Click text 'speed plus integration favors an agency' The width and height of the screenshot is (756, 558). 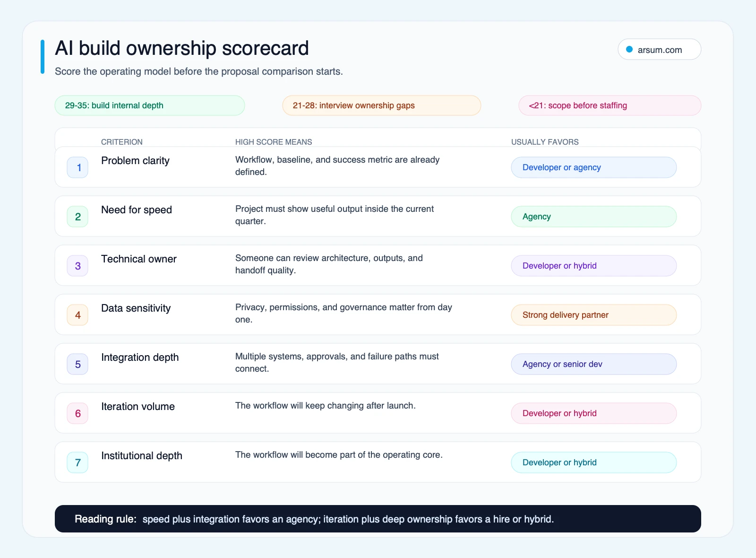pyautogui.click(x=232, y=519)
